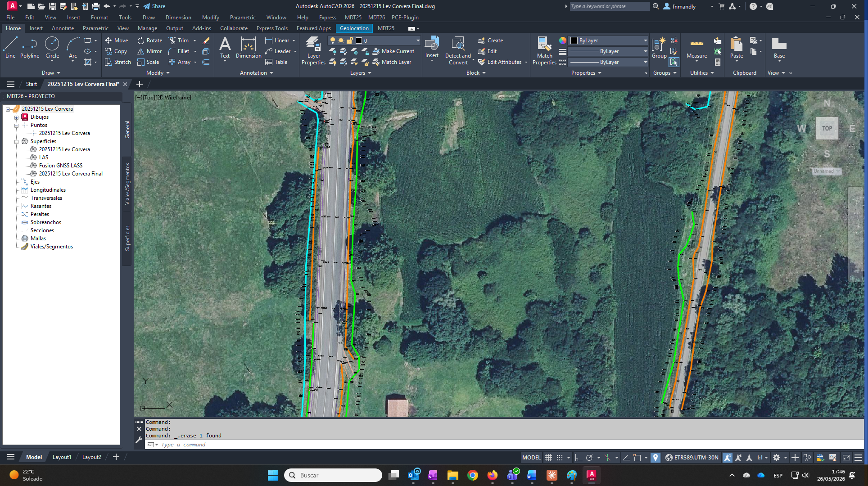The width and height of the screenshot is (868, 486).
Task: Toggle grid display in status bar
Action: pos(548,458)
